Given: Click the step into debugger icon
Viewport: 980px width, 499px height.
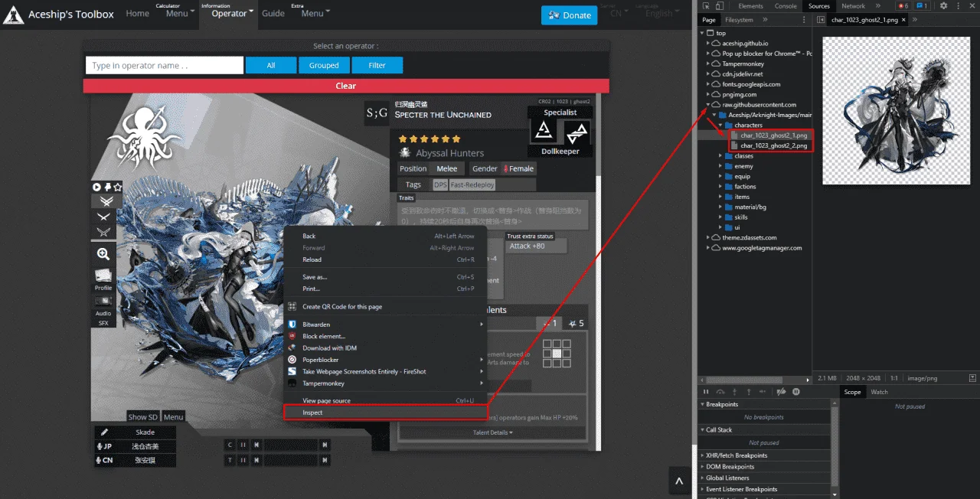Looking at the screenshot, I should (734, 392).
